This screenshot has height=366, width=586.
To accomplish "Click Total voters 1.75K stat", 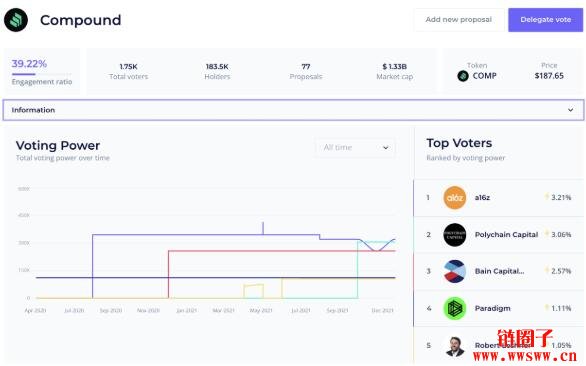I will [129, 71].
